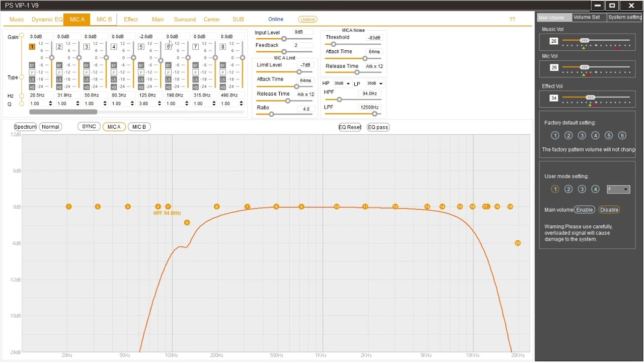Select EQ node 13 on the graph
The image size is (644, 362).
(427, 207)
